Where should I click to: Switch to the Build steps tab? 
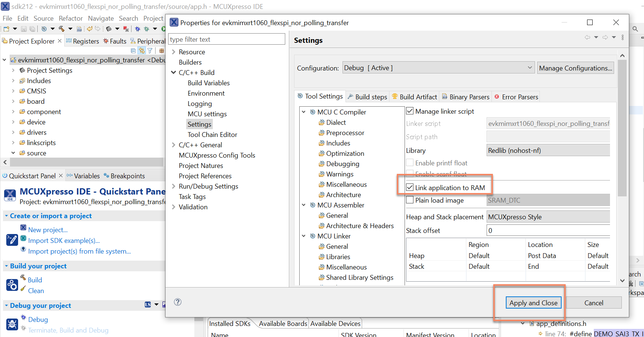pyautogui.click(x=367, y=97)
